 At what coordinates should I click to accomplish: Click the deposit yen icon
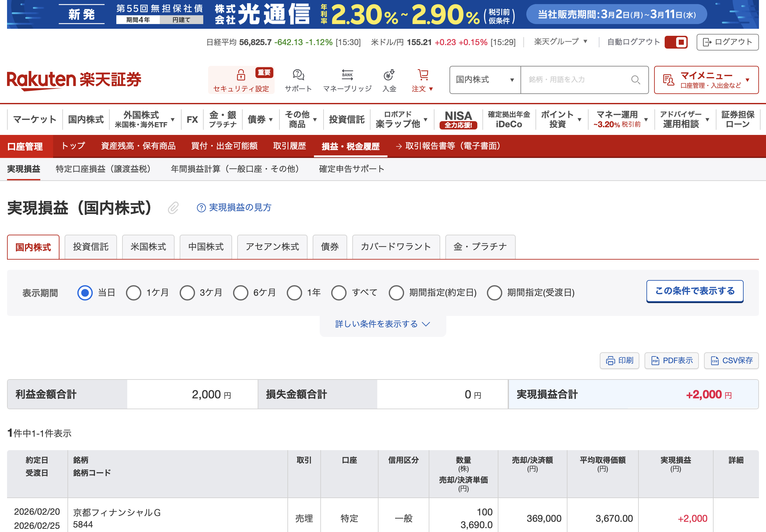(389, 75)
